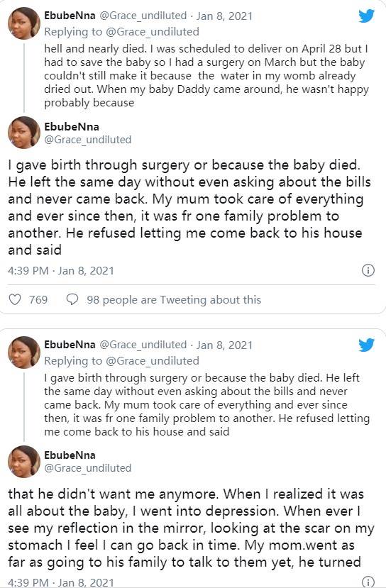
Task: Open the first 'Replying to @Grace_undiluted' link
Action: [x=121, y=32]
